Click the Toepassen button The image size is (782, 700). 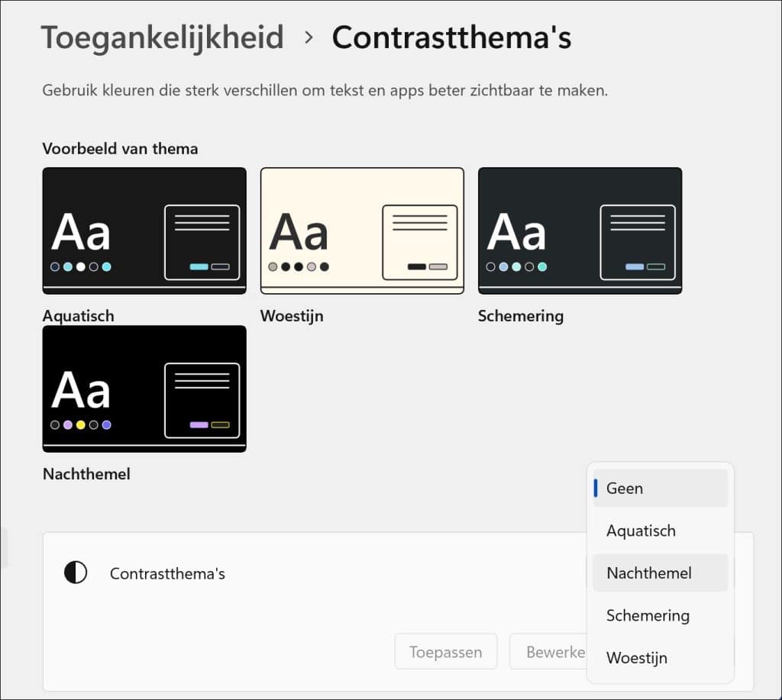(x=445, y=652)
